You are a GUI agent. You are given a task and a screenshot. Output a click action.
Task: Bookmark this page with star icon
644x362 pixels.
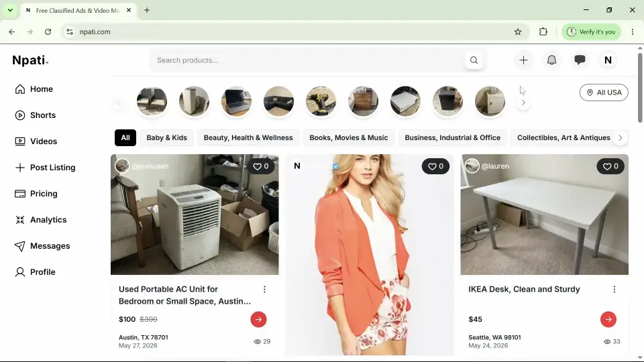[517, 32]
